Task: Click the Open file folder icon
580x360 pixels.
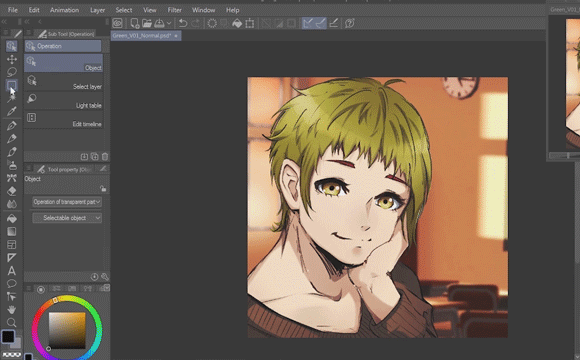Action: (x=147, y=23)
